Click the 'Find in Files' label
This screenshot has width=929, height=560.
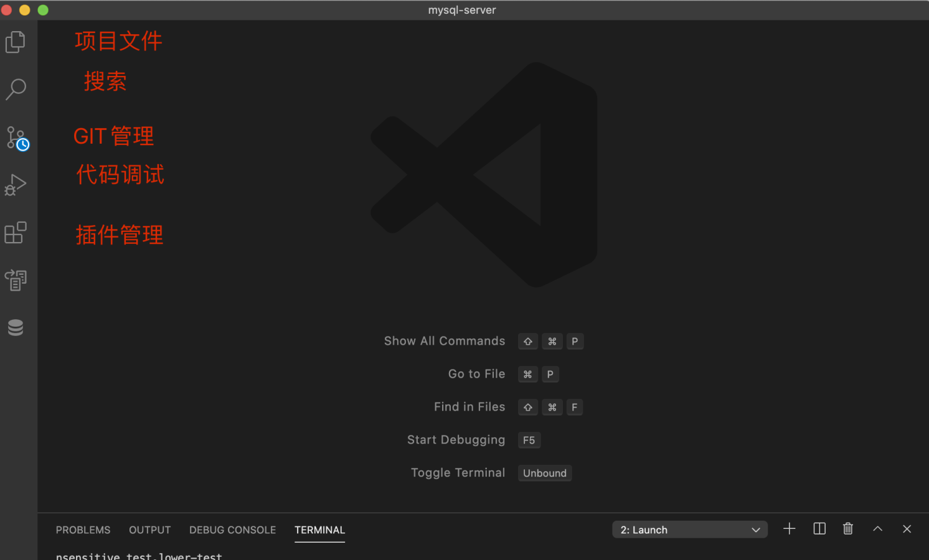click(469, 407)
